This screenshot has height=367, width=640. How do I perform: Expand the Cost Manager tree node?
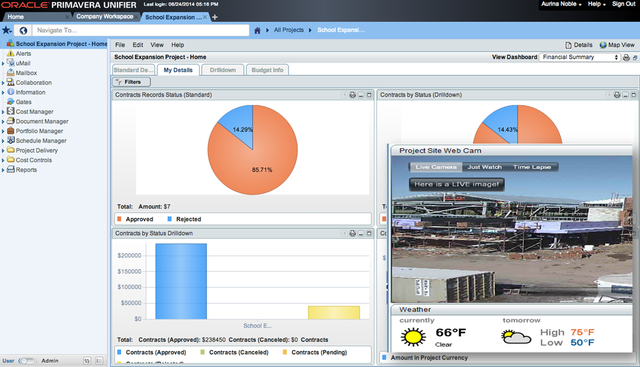click(3, 112)
